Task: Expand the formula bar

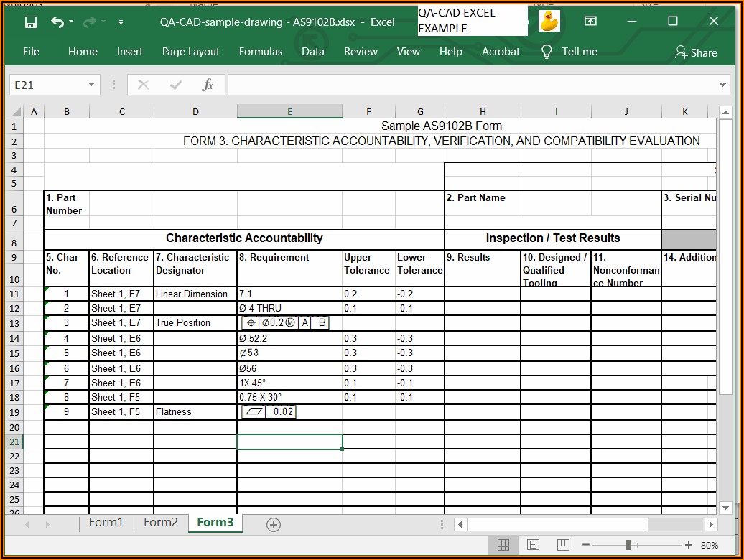Action: [722, 85]
